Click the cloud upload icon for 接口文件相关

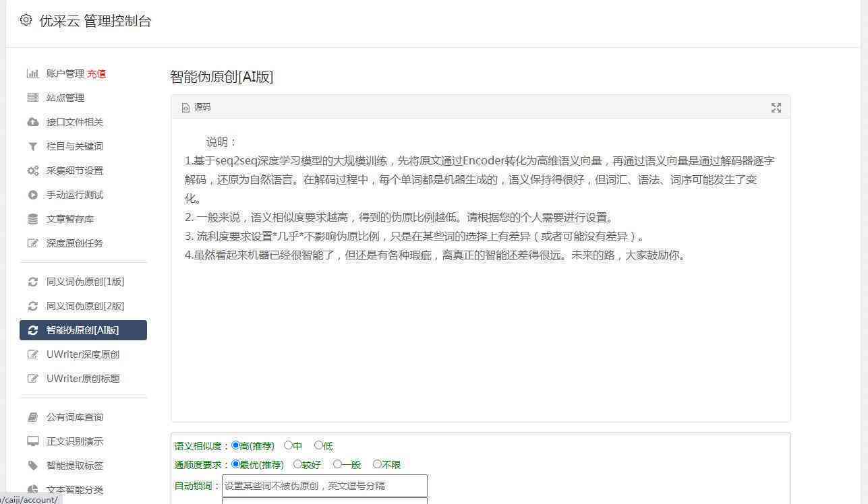pos(32,122)
